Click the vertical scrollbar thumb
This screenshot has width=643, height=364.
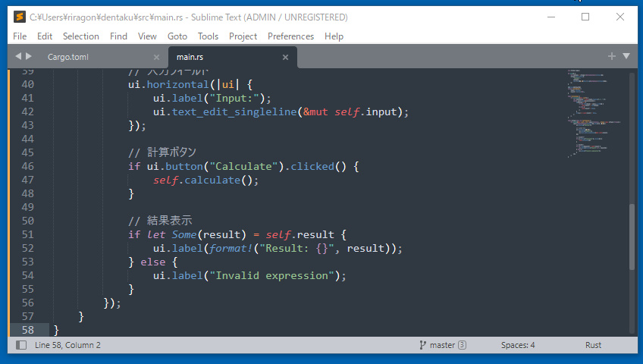point(632,237)
